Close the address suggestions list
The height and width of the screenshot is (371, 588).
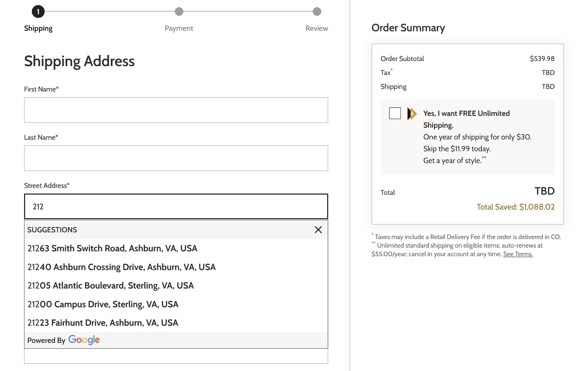[x=318, y=230]
